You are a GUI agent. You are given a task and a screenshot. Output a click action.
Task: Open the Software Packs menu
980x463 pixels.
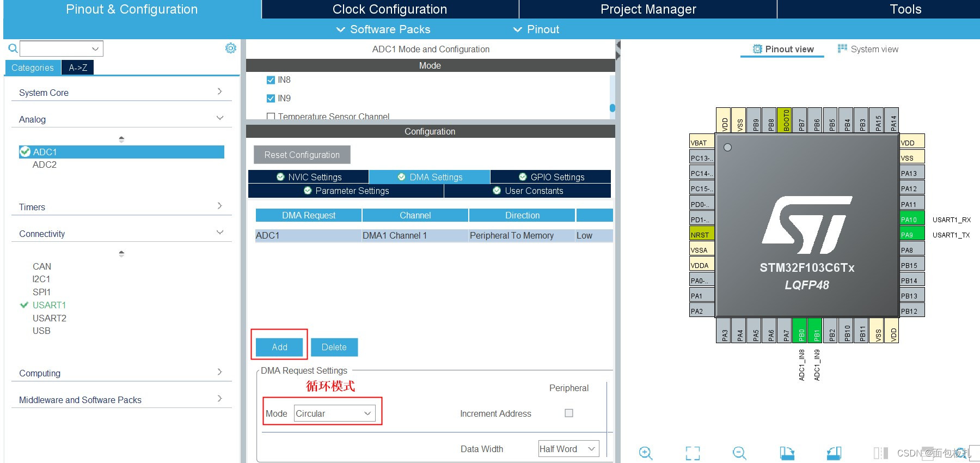[x=383, y=29]
